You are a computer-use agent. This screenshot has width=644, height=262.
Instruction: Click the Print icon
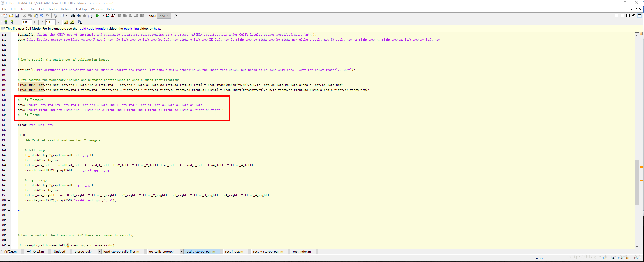(55, 16)
